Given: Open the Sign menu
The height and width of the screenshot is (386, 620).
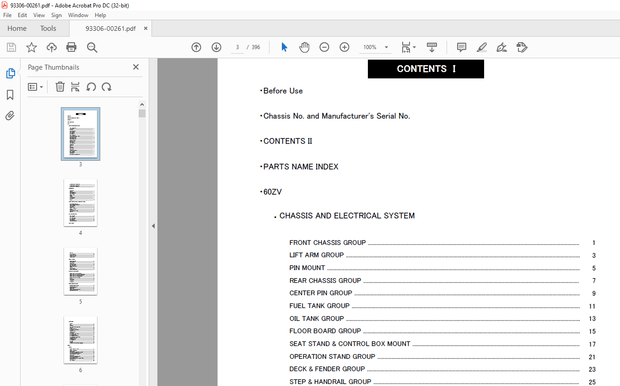Looking at the screenshot, I should click(56, 15).
